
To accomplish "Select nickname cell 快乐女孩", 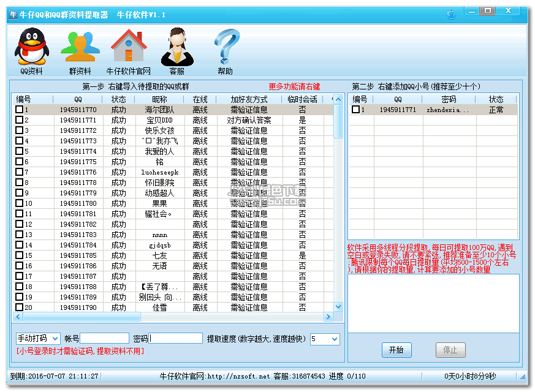I will coord(159,130).
